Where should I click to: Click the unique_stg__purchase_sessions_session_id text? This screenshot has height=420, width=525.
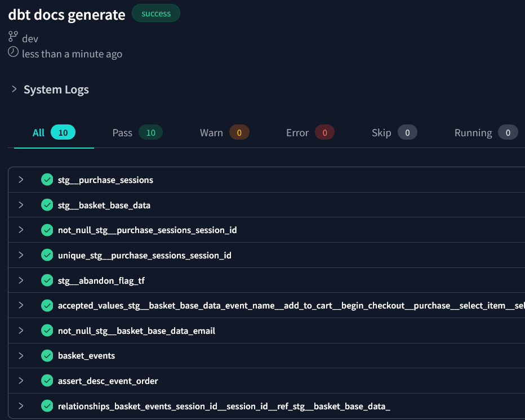coord(145,256)
